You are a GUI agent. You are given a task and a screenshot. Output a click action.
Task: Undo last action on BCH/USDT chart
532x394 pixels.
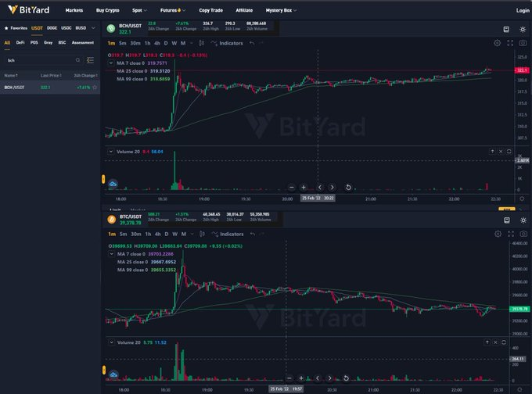click(252, 44)
